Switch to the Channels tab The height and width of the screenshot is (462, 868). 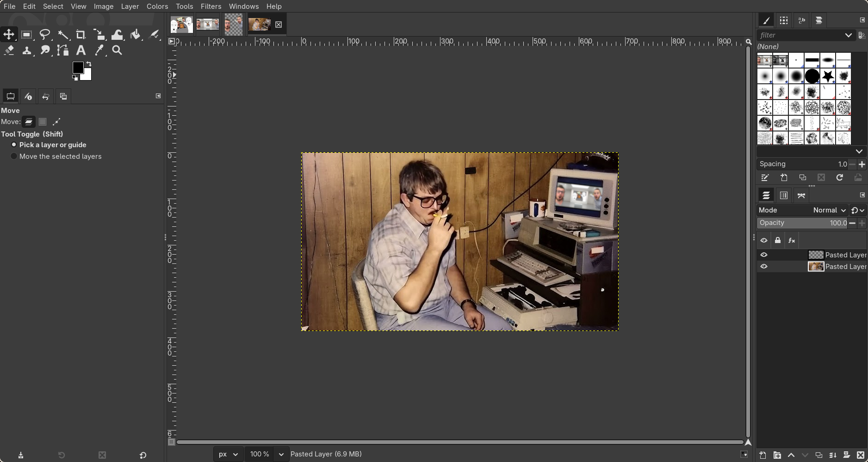784,195
